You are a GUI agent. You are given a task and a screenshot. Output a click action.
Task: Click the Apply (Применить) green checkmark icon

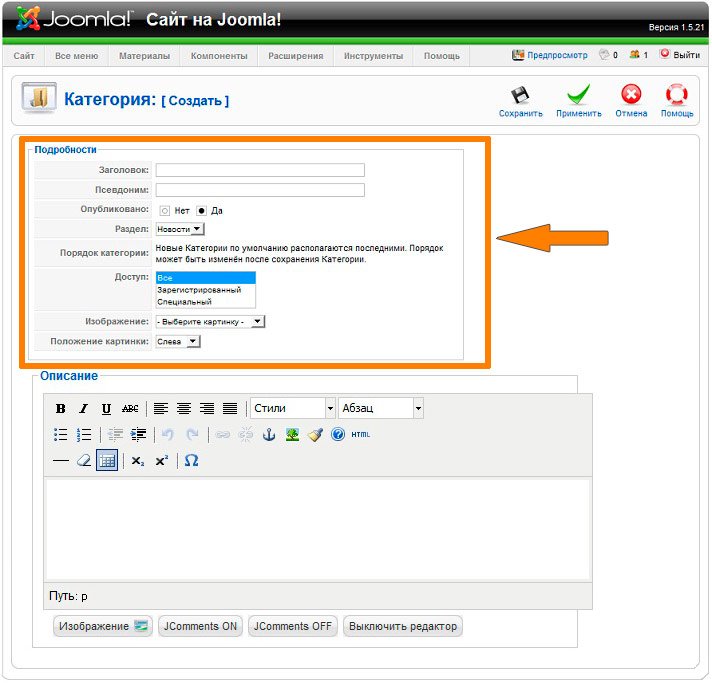pos(578,96)
